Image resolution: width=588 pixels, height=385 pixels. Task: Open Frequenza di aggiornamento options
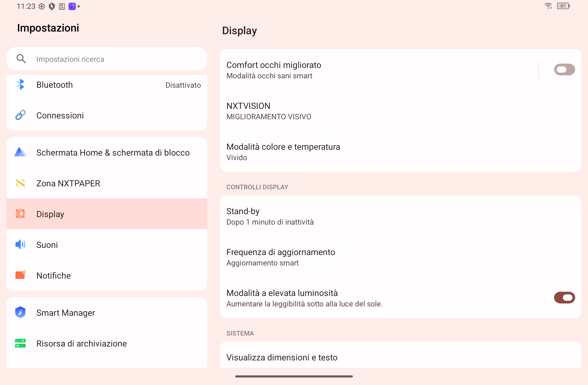pyautogui.click(x=401, y=257)
